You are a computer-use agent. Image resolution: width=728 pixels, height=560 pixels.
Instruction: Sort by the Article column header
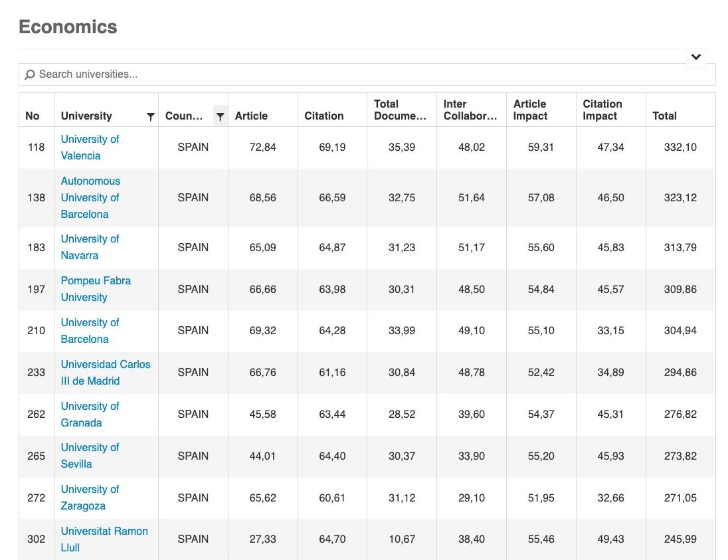point(251,116)
